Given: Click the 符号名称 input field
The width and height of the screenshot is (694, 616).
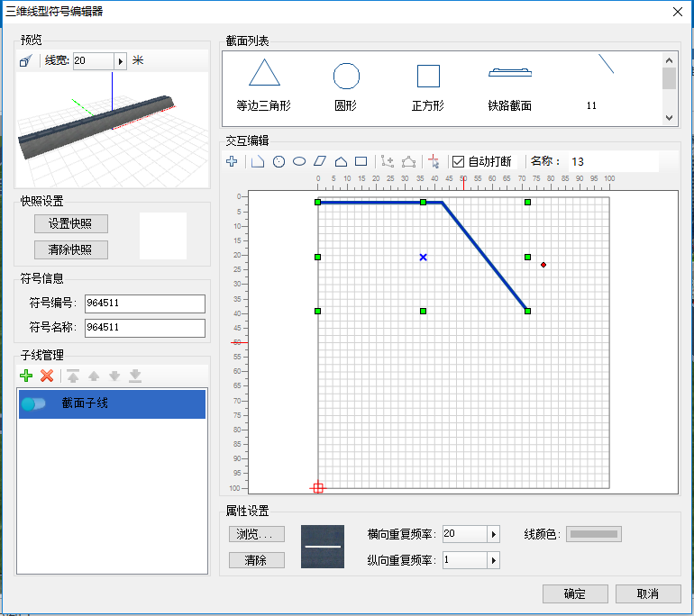Looking at the screenshot, I should coord(145,328).
